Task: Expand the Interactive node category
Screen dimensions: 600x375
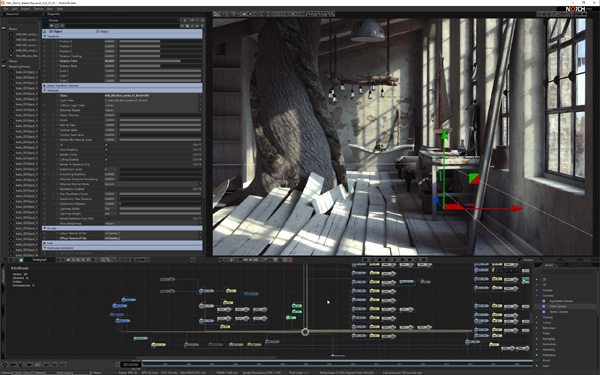Action: (549, 355)
